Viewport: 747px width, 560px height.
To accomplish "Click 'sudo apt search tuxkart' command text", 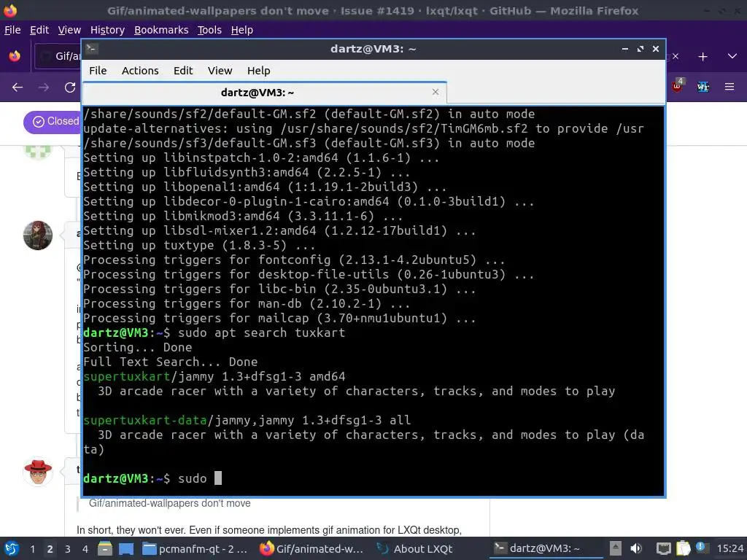I will 261,332.
